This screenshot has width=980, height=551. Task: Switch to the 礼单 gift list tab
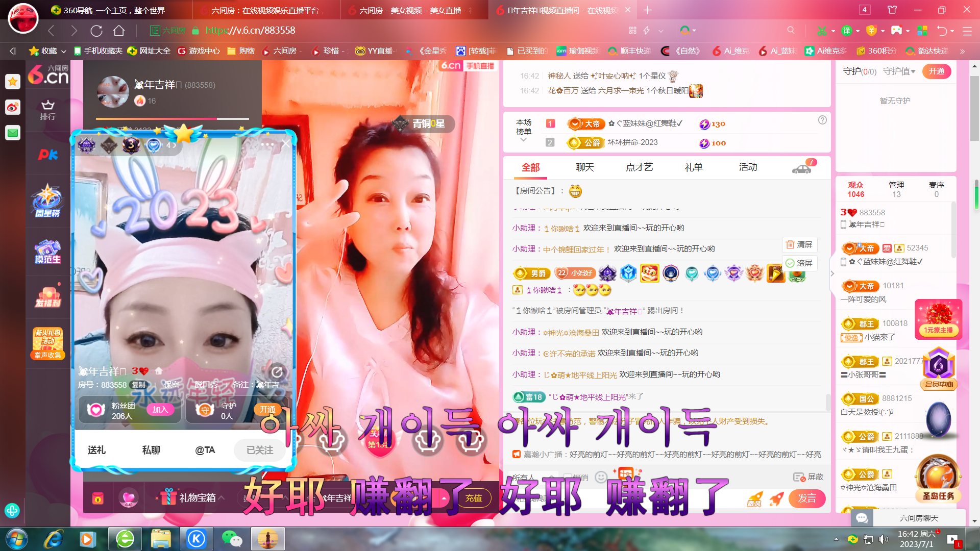pos(694,167)
